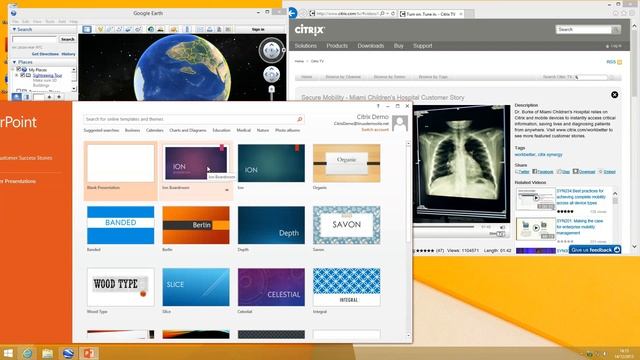Screen dimensions: 640x360
Task: Click the PowerPoint template search magnifier
Action: click(x=300, y=119)
